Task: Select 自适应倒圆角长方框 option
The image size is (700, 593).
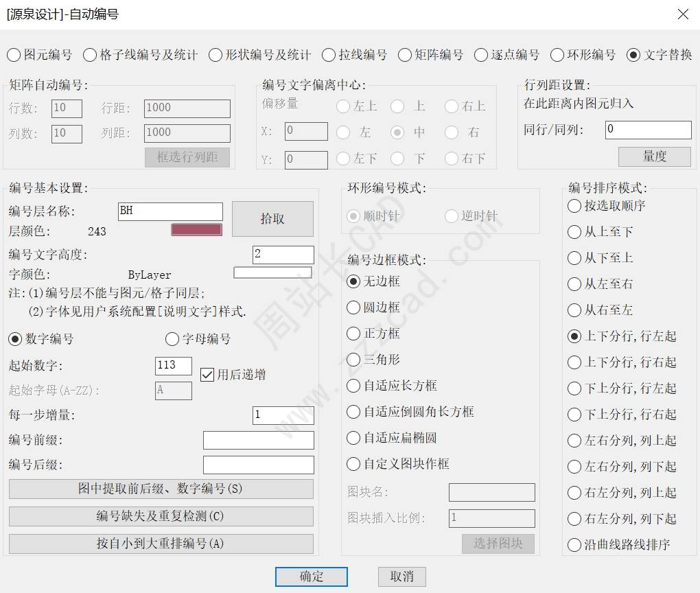Action: (x=410, y=412)
